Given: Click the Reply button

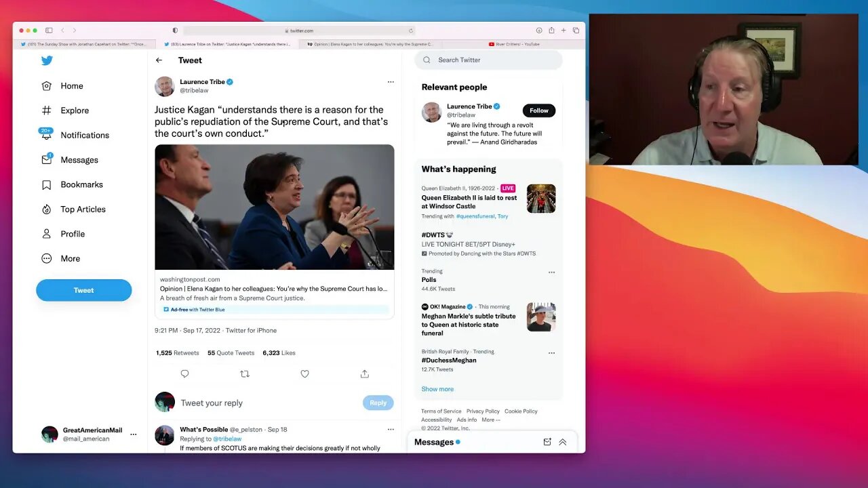Looking at the screenshot, I should click(378, 403).
